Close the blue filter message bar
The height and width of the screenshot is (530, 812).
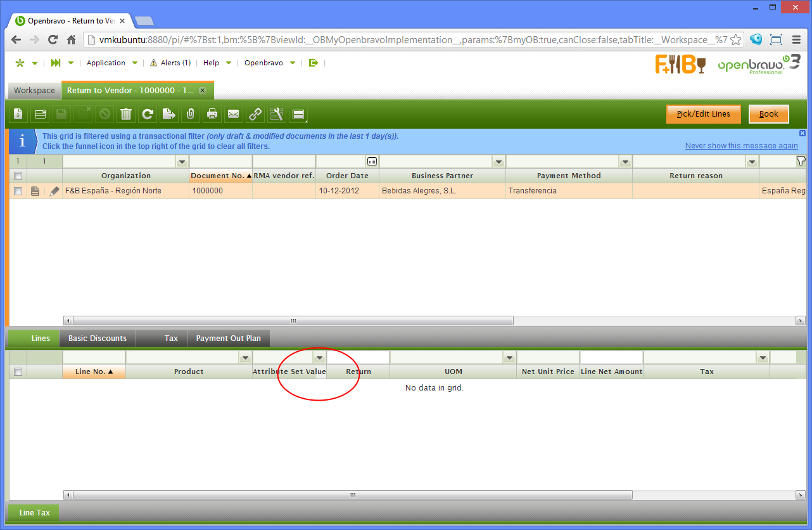point(802,133)
